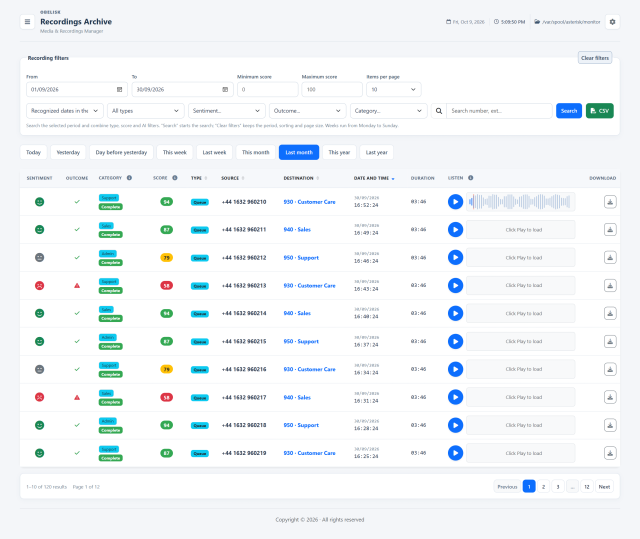Screen dimensions: 640x539
Task: Click Minimum score input field
Action: click(267, 89)
